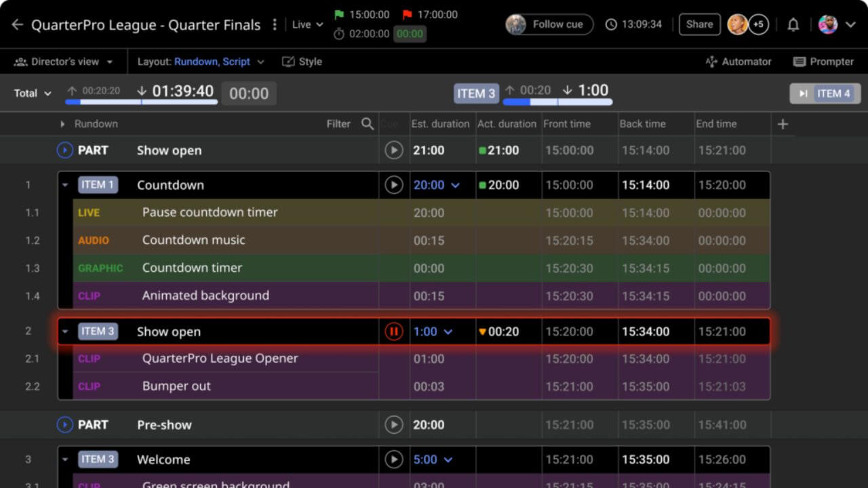
Task: Toggle the Follow cue button
Action: point(549,24)
